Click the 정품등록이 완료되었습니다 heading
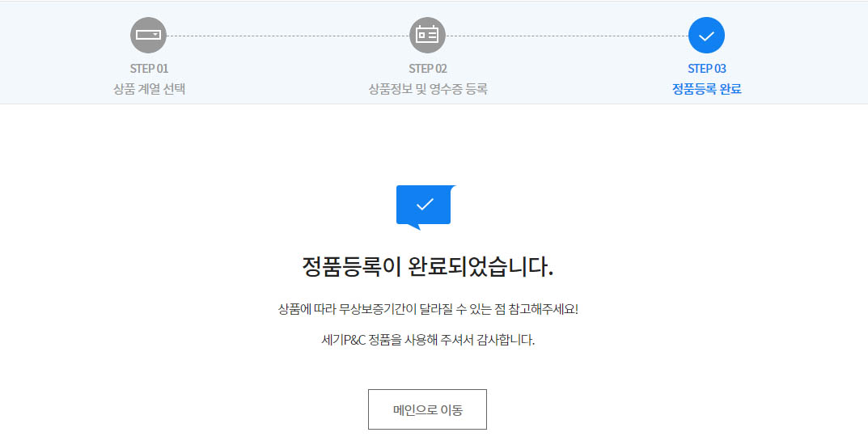Screen dimensions: 868x445 [x=427, y=267]
